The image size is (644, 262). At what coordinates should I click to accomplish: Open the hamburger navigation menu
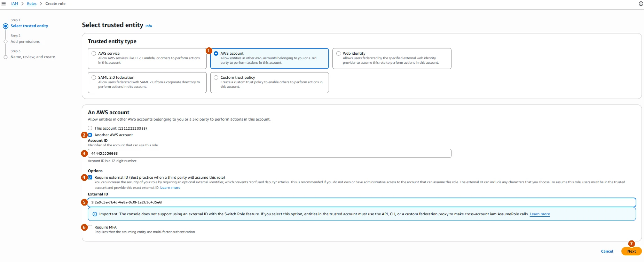click(x=3, y=3)
